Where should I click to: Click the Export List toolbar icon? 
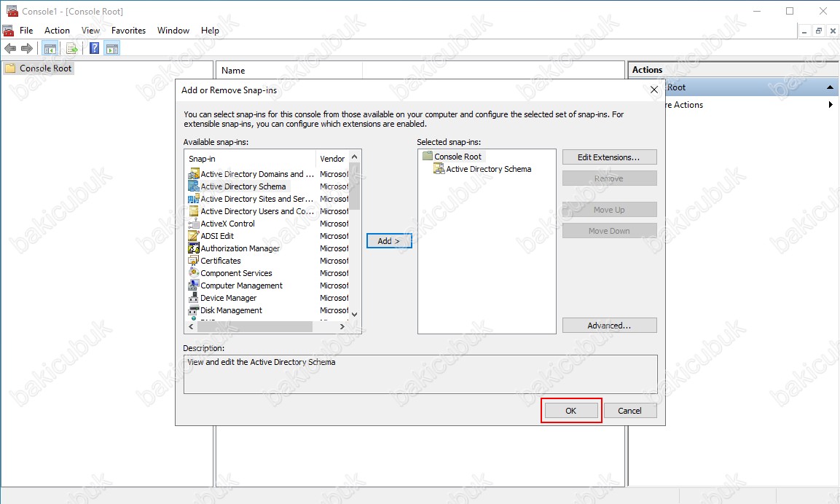tap(72, 49)
